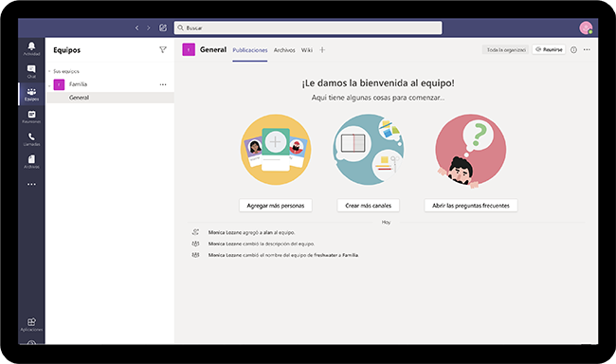Screen dimensions: 616x364
Task: Open the Actividad bell icon
Action: coord(31,48)
